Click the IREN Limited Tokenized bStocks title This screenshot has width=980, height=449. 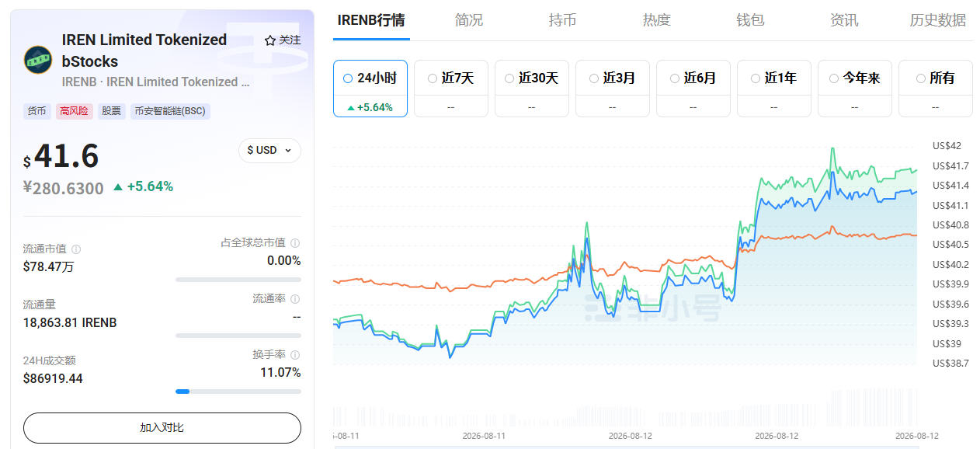coord(144,50)
